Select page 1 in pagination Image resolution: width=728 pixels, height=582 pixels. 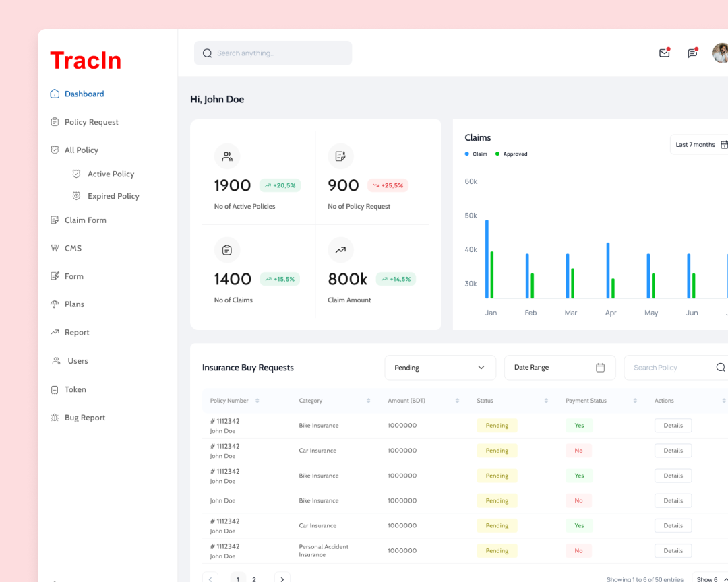tap(238, 578)
